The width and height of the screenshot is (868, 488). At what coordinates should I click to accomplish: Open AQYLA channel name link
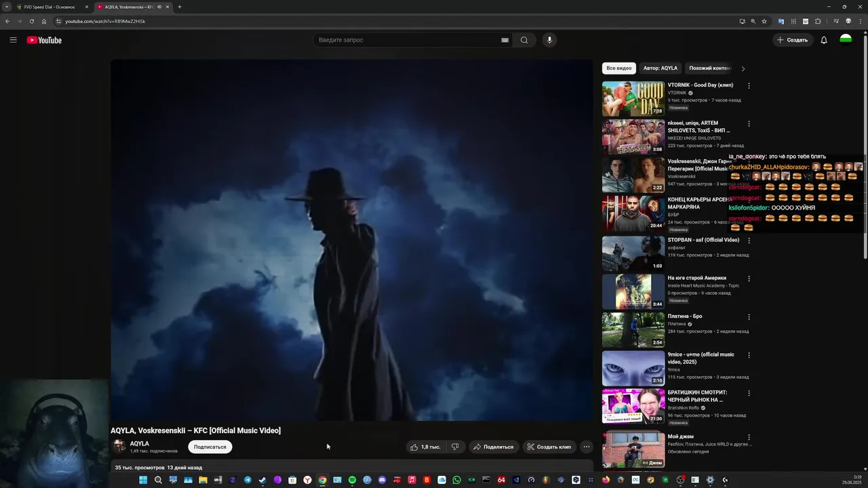click(140, 443)
